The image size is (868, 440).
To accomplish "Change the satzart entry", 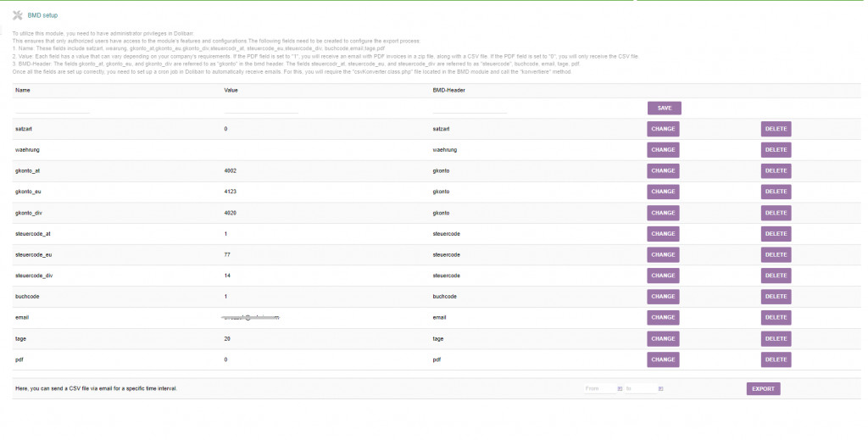I will coord(664,129).
